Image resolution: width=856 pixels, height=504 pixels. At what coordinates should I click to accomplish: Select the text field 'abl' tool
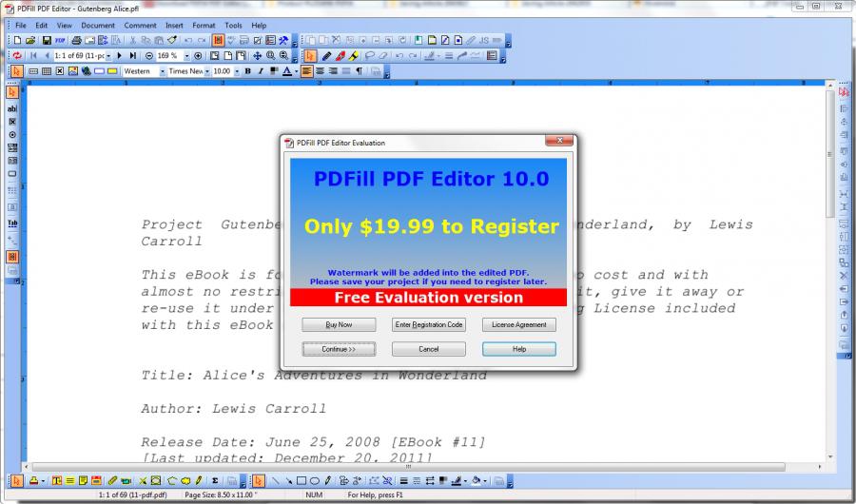pos(12,108)
